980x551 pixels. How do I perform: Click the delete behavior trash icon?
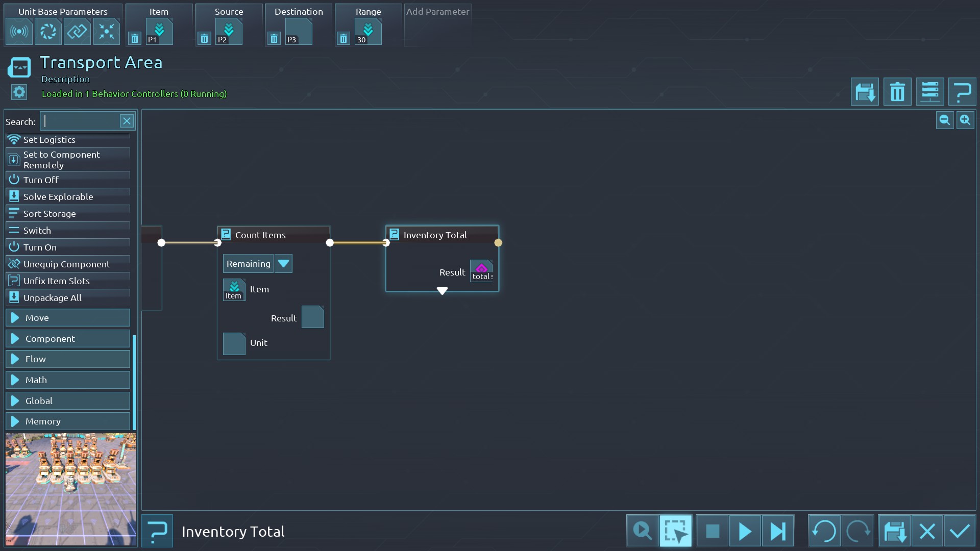point(897,92)
